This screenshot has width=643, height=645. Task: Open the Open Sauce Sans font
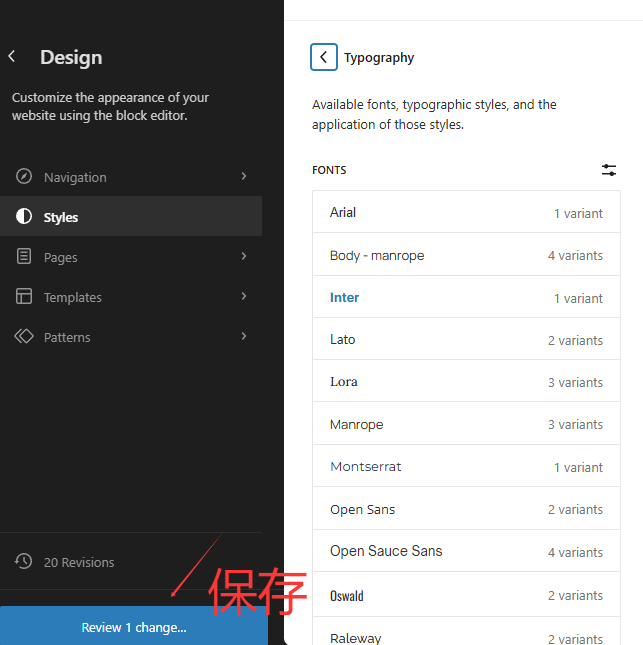click(x=466, y=551)
